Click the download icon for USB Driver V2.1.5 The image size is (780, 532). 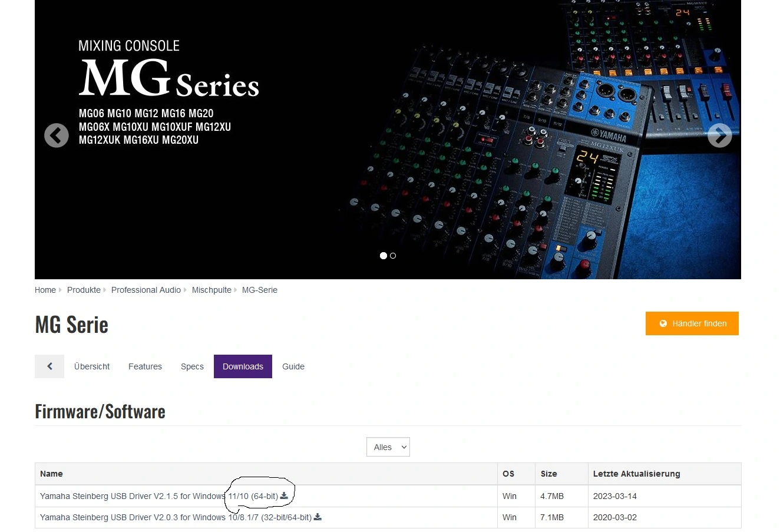pyautogui.click(x=284, y=496)
